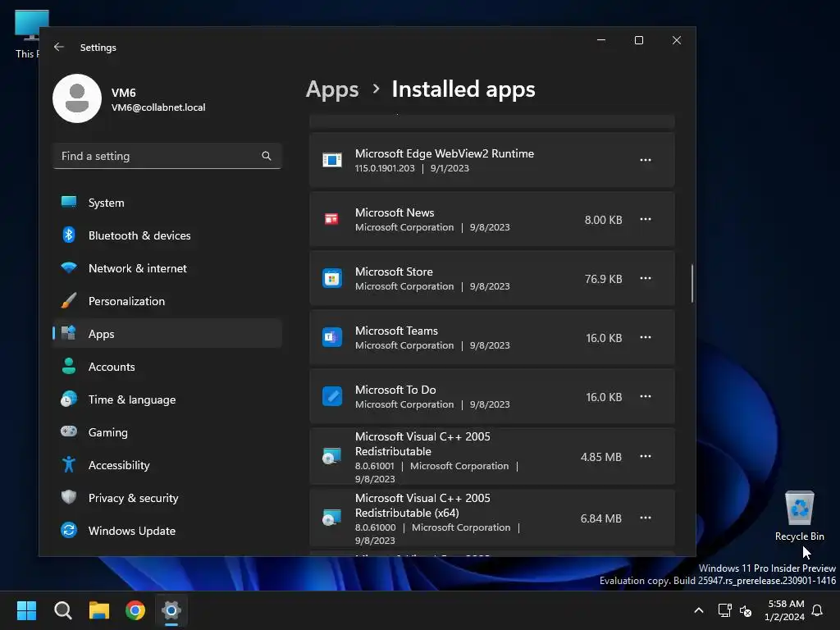Viewport: 840px width, 630px height.
Task: Select the Microsoft Store 76.9 KB size value
Action: click(603, 279)
